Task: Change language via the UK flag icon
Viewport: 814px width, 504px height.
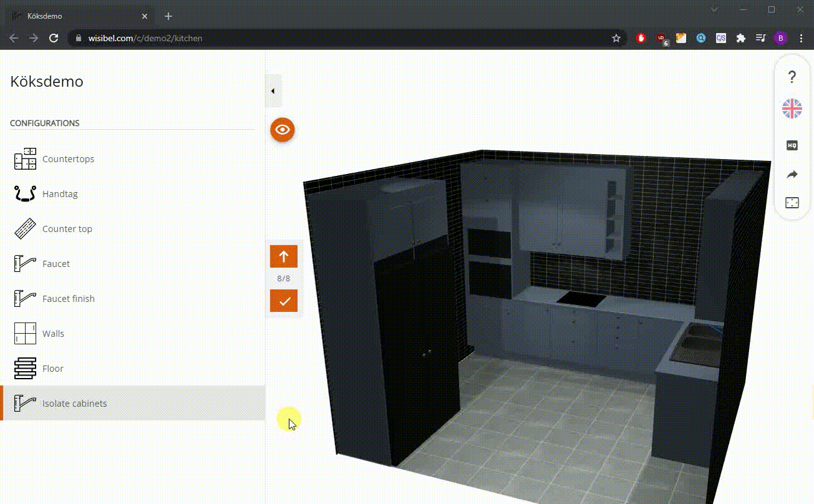Action: coord(792,109)
